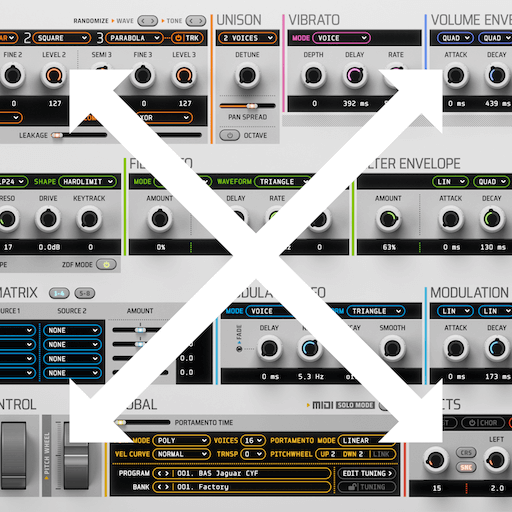
Task: Click the Vibrato DELAY knob
Action: (354, 75)
